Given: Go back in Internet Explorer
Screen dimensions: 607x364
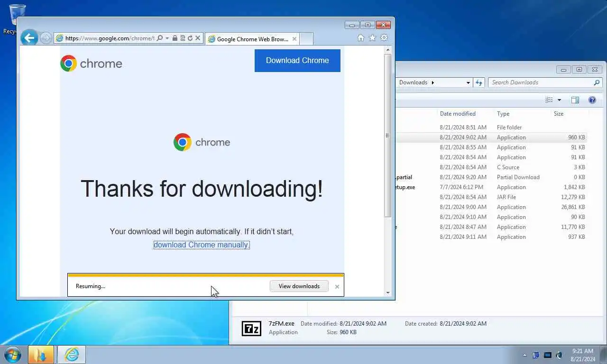Looking at the screenshot, I should point(29,38).
